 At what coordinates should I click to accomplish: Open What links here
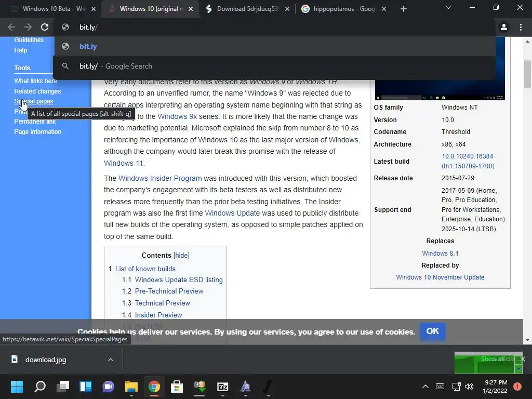(x=36, y=81)
